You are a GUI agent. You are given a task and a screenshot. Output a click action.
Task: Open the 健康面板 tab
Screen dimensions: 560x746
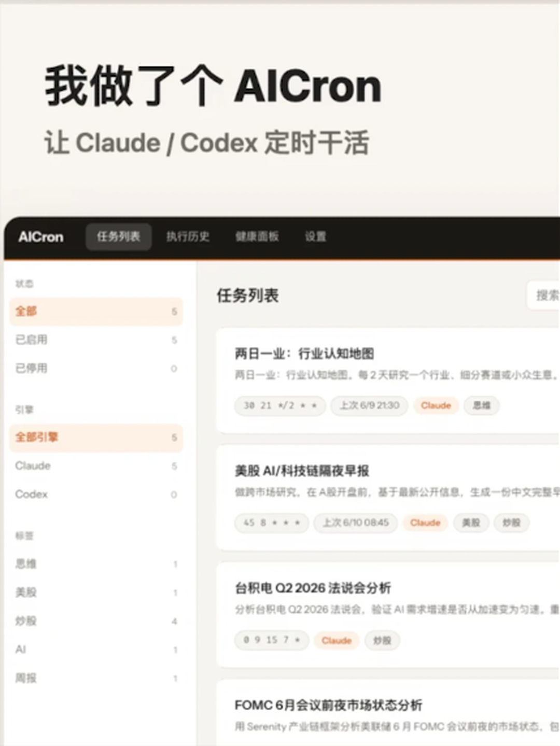[257, 237]
